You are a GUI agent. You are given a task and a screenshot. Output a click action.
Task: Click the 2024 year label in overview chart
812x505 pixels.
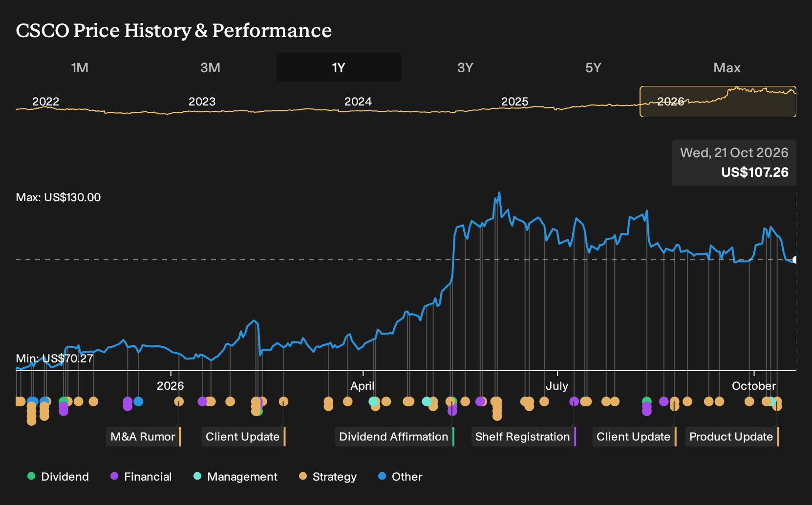(358, 102)
